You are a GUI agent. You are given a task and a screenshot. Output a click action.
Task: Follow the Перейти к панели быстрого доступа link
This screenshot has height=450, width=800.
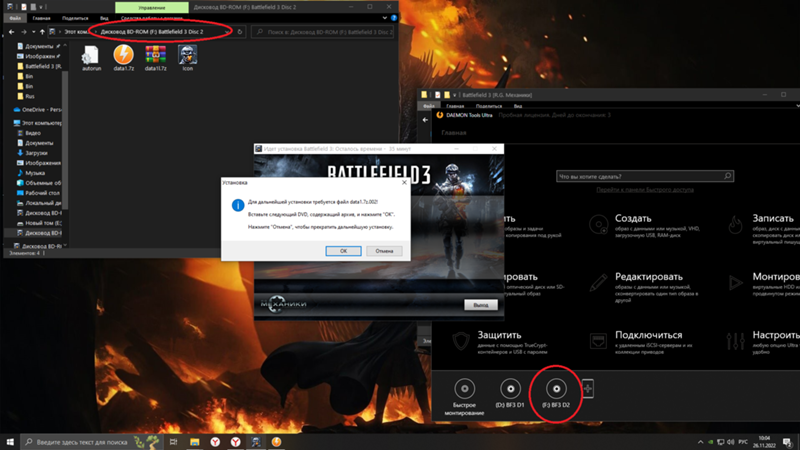645,190
